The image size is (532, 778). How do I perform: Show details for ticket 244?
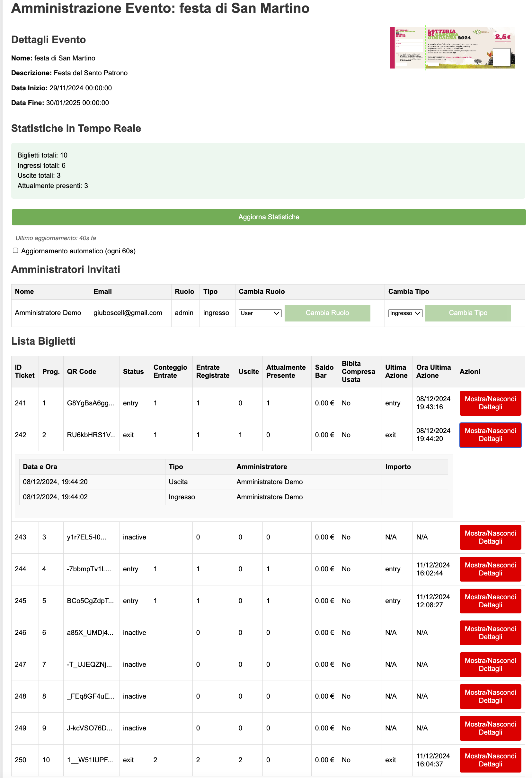click(x=490, y=569)
